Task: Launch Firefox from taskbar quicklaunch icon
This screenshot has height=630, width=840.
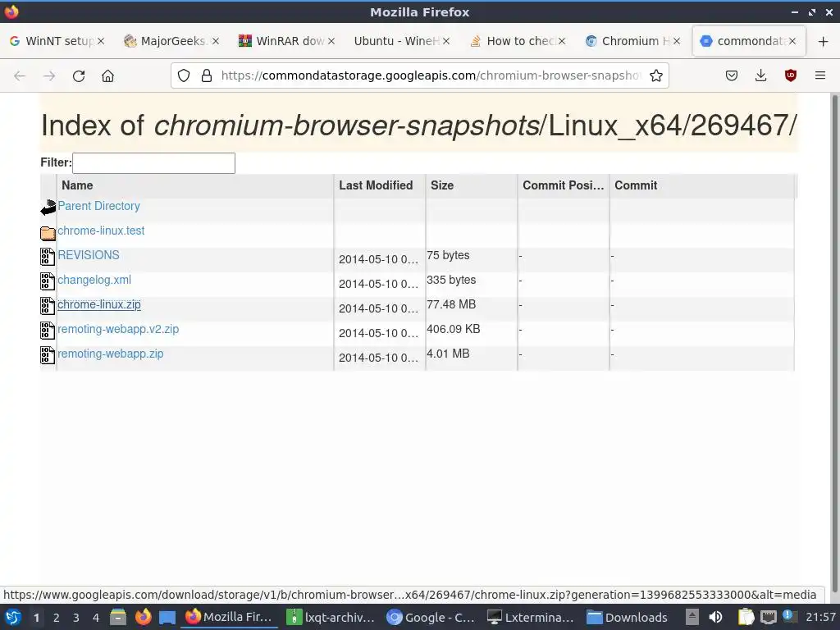Action: (x=143, y=617)
